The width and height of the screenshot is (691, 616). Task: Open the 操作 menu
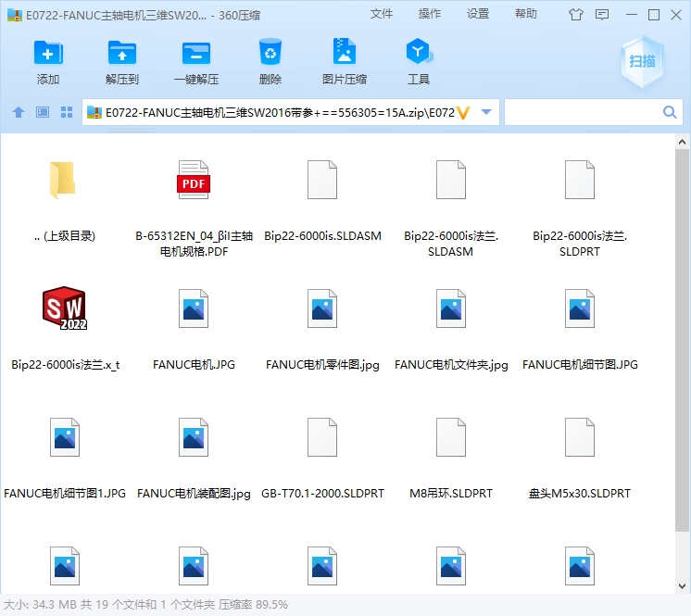(430, 14)
